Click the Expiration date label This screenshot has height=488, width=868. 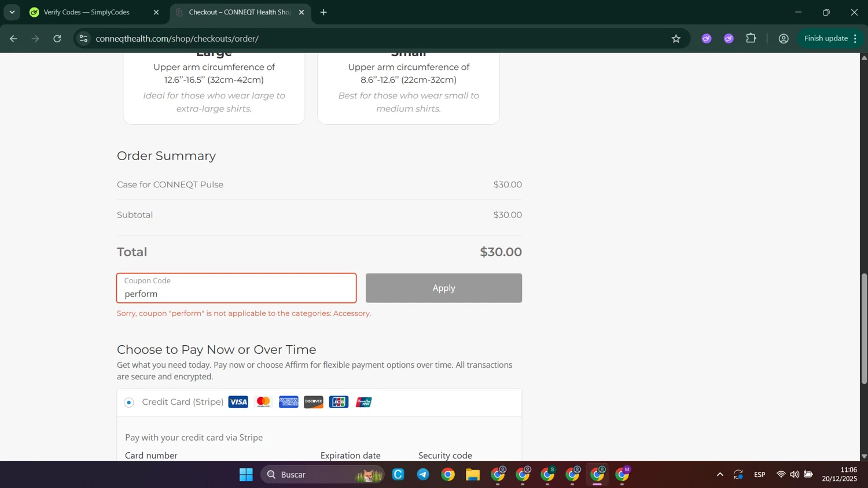tap(351, 456)
